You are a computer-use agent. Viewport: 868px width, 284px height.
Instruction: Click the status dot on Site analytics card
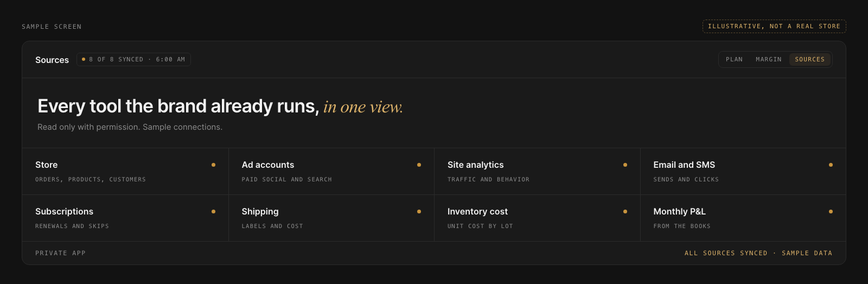click(x=625, y=165)
